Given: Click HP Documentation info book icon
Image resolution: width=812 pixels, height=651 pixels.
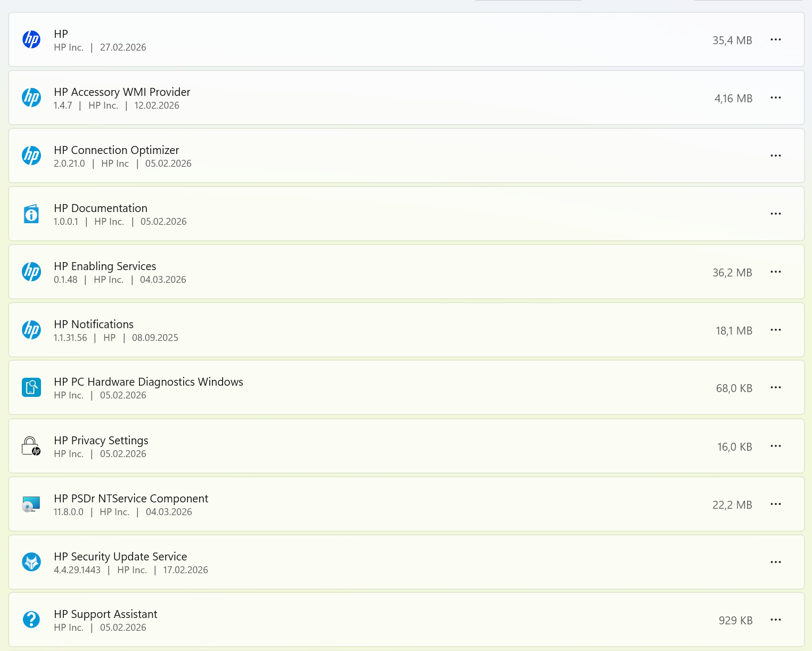Looking at the screenshot, I should tap(31, 214).
